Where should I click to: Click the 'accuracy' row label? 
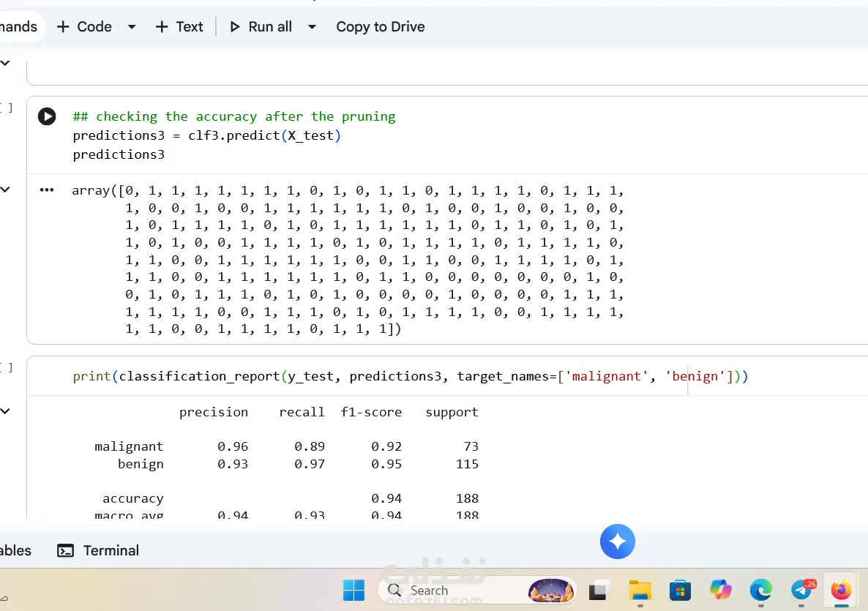[133, 498]
